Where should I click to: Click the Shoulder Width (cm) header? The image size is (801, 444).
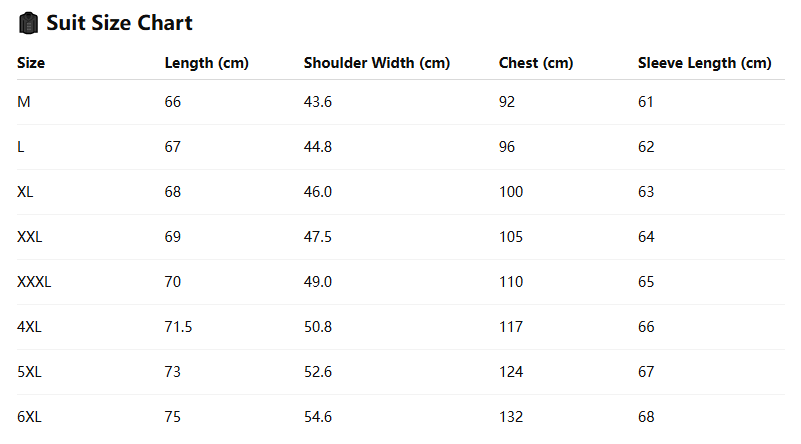[377, 63]
